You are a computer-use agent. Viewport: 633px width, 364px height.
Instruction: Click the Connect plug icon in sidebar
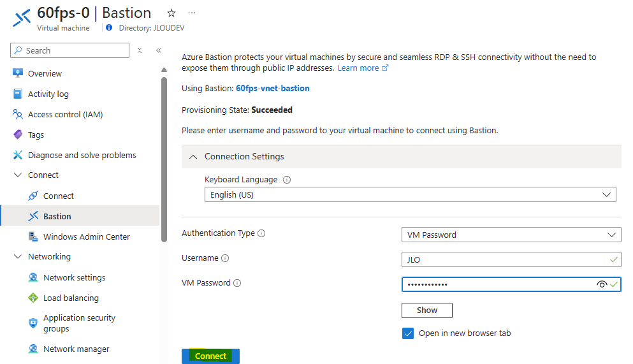pos(33,196)
